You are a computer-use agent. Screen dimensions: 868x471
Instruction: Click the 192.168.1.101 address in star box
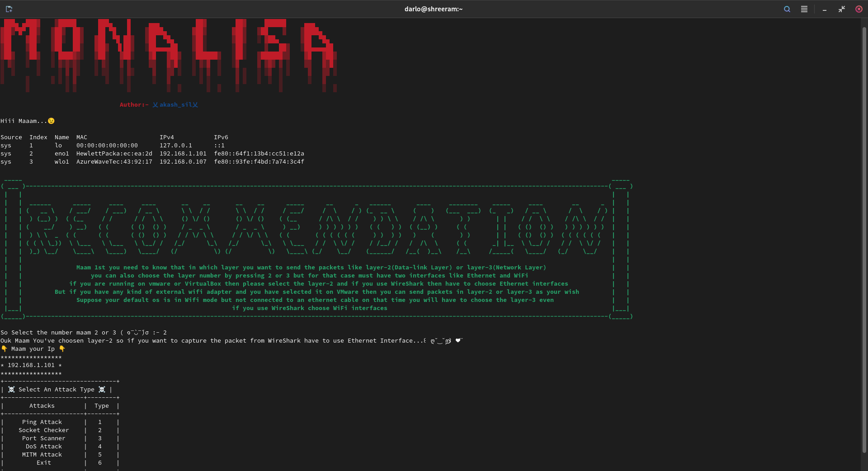[31, 365]
